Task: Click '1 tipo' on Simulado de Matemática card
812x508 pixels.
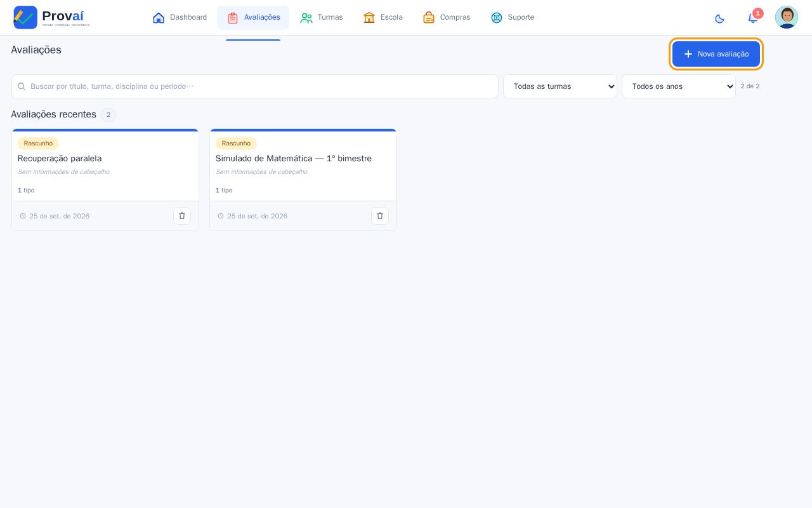Action: point(224,190)
